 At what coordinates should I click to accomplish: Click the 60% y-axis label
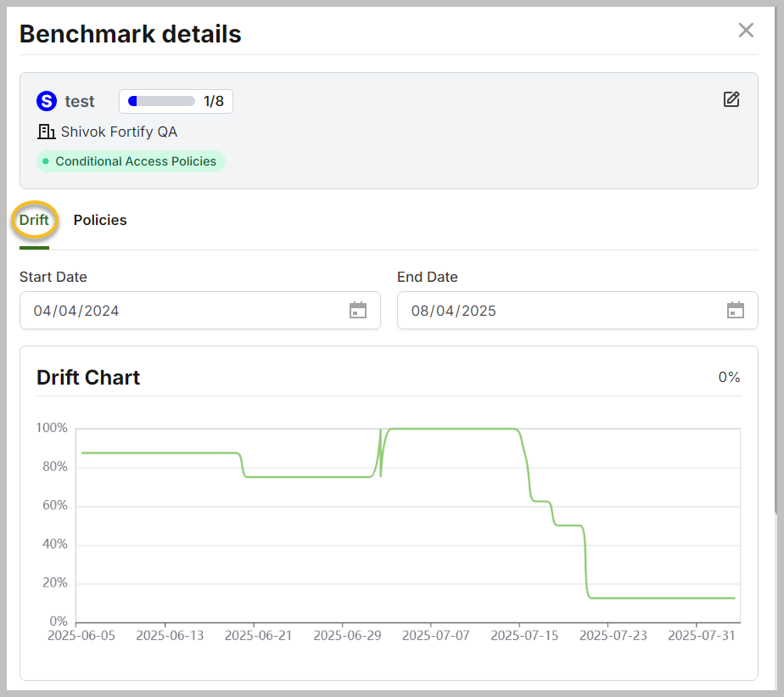click(x=53, y=505)
